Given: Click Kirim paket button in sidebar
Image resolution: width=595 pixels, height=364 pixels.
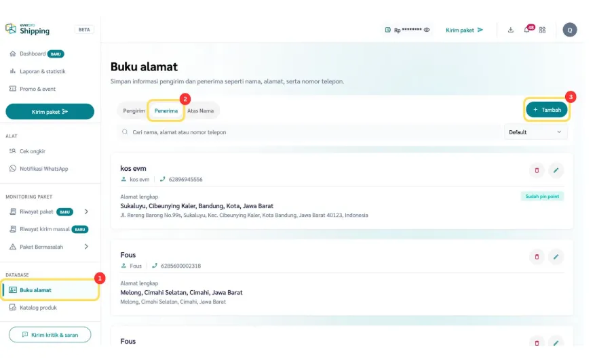Looking at the screenshot, I should pyautogui.click(x=50, y=112).
